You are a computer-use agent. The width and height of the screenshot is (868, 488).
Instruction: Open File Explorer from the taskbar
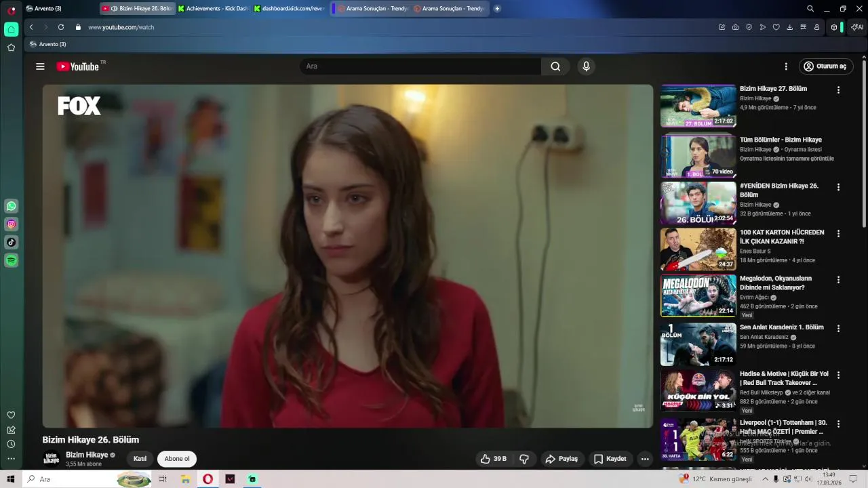pyautogui.click(x=185, y=479)
